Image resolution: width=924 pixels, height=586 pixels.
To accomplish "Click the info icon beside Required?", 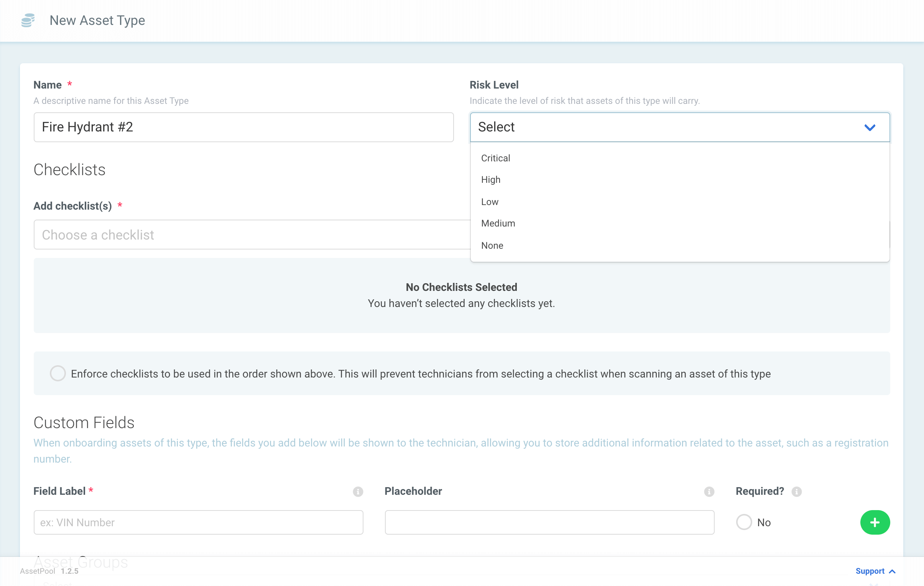I will tap(796, 491).
